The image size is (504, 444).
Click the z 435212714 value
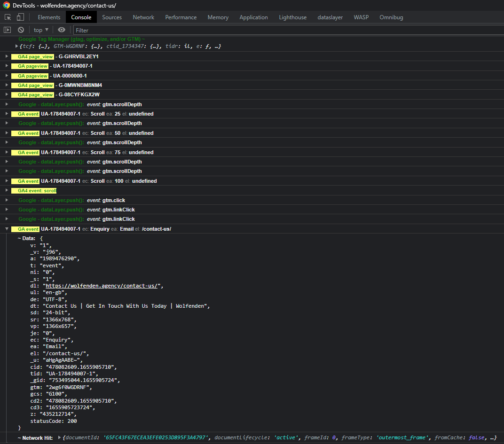tap(56, 414)
